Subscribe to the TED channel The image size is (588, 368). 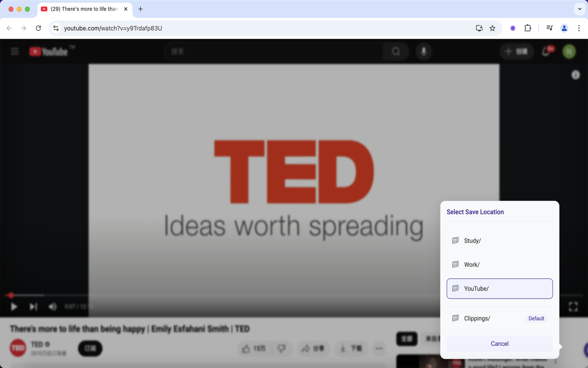90,349
